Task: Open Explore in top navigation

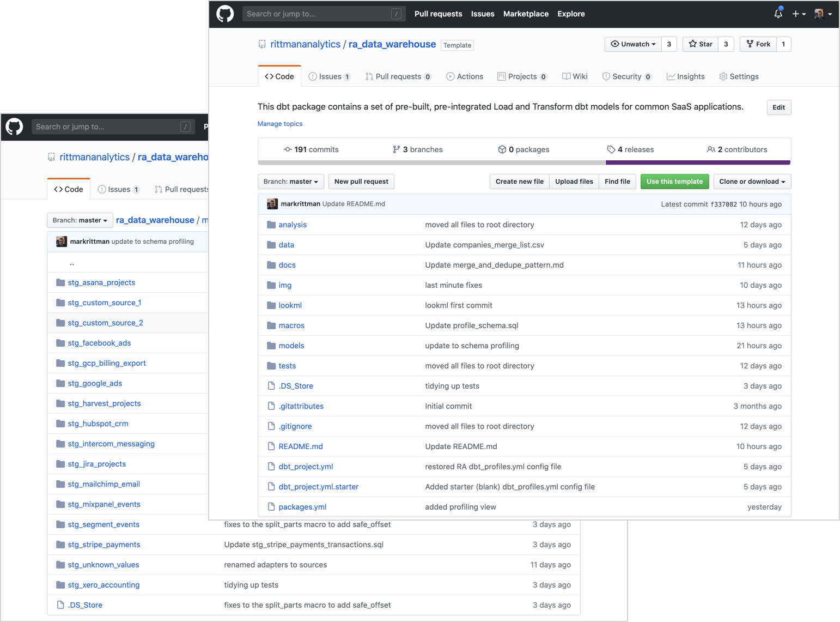Action: point(571,14)
